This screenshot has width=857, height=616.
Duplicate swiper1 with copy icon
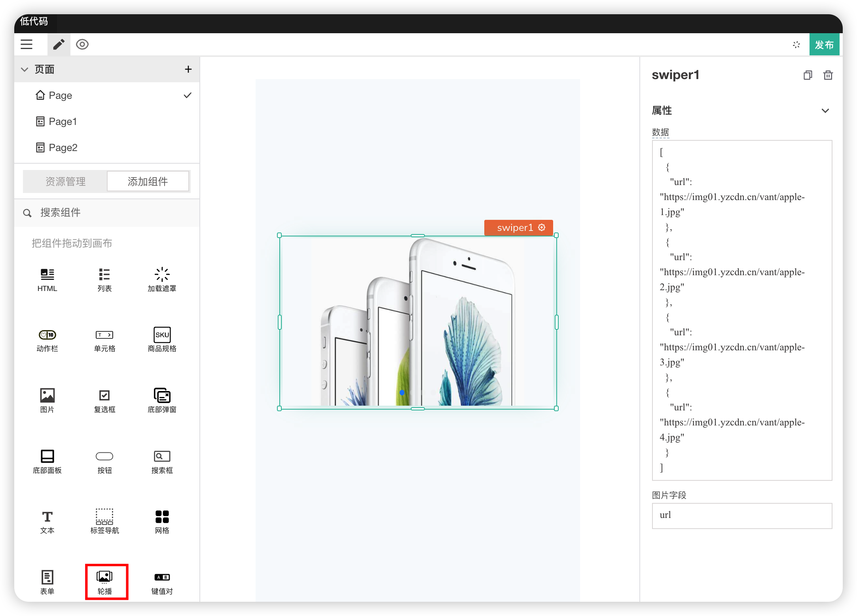point(808,75)
